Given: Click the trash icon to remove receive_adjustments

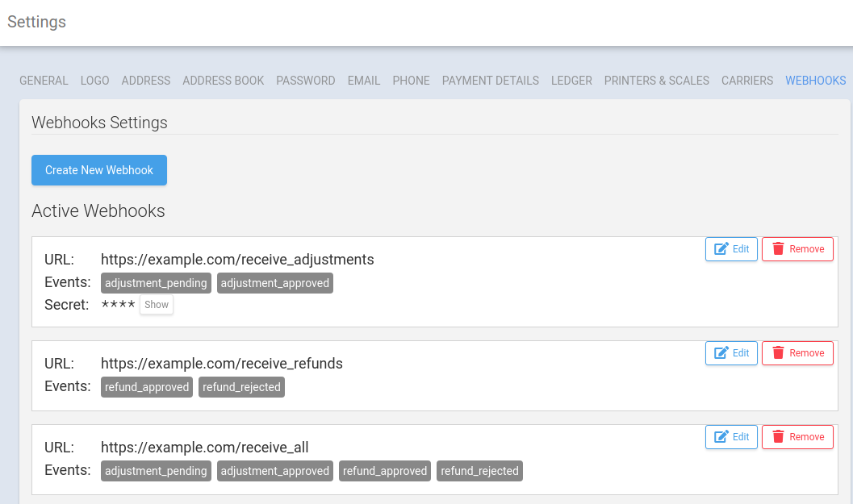Looking at the screenshot, I should pyautogui.click(x=779, y=249).
